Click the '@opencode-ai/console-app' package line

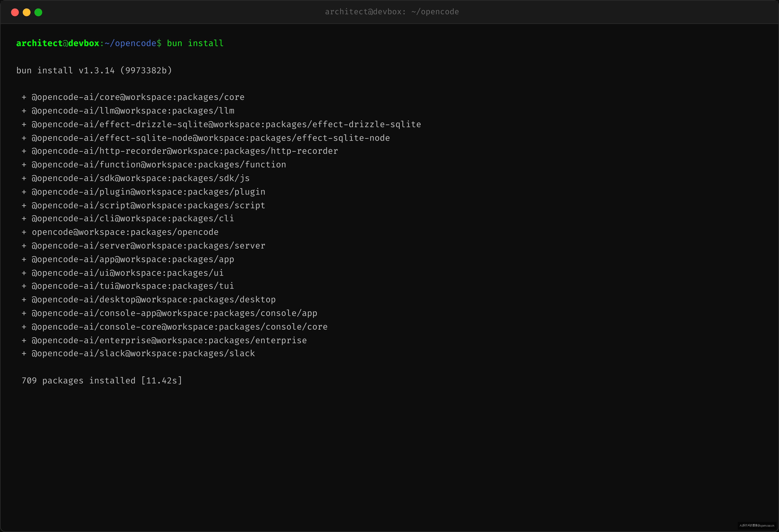pos(169,313)
